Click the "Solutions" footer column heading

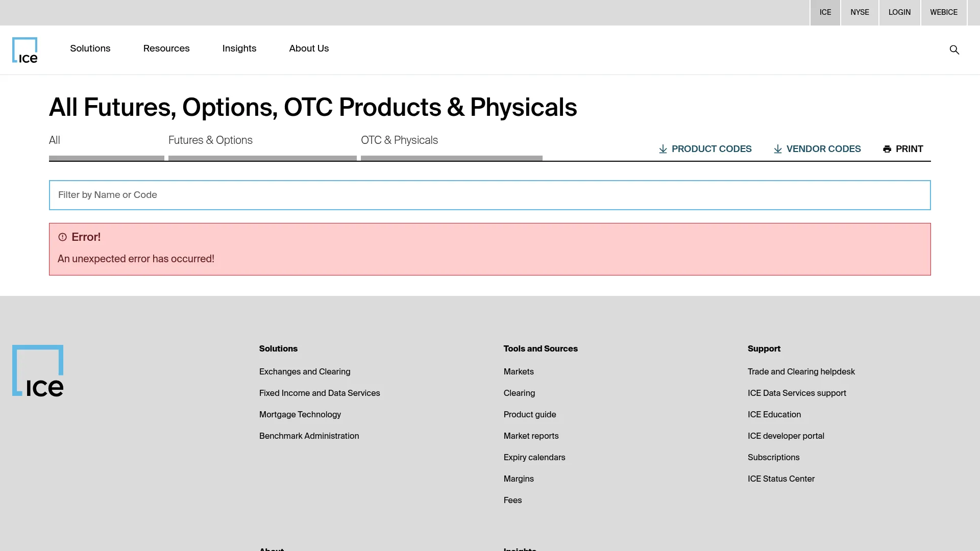click(278, 349)
